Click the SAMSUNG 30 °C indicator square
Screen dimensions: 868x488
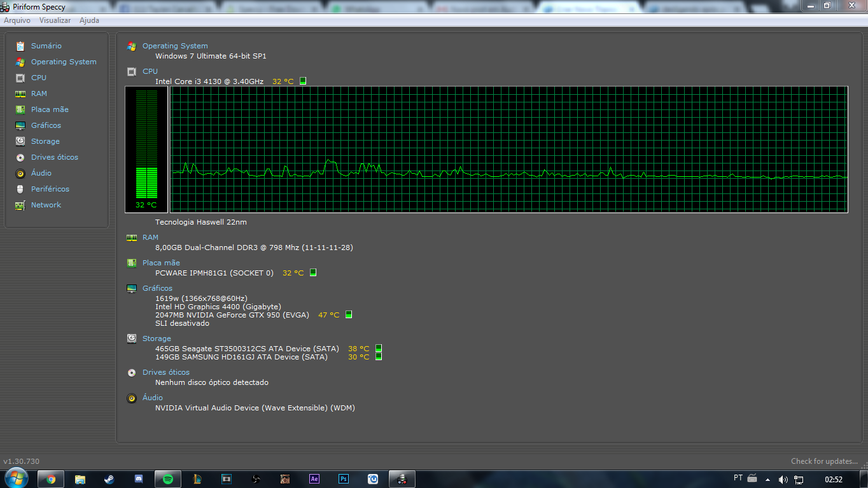(379, 356)
